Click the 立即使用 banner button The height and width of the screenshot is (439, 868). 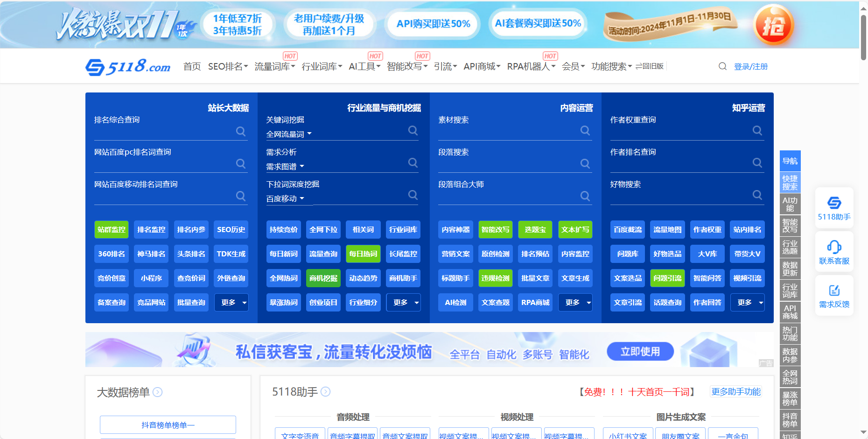coord(640,351)
